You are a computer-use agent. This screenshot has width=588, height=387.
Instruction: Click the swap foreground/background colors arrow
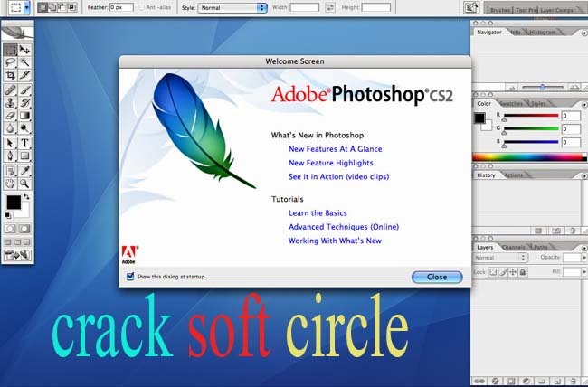[26, 196]
